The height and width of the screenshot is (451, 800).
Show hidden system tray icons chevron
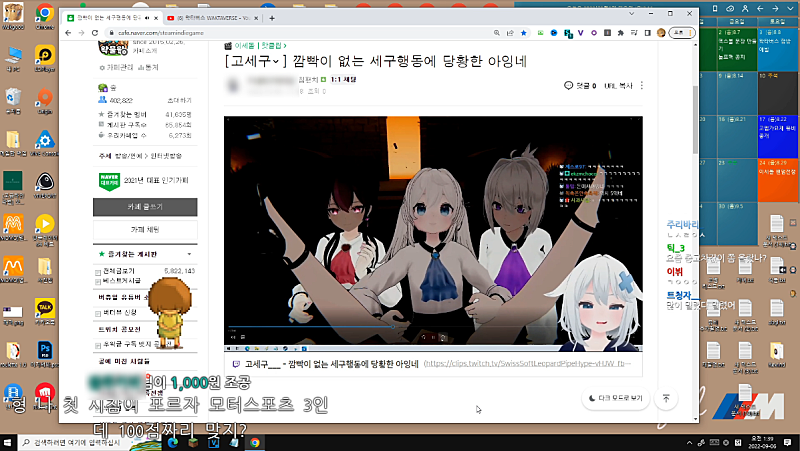[x=689, y=442]
